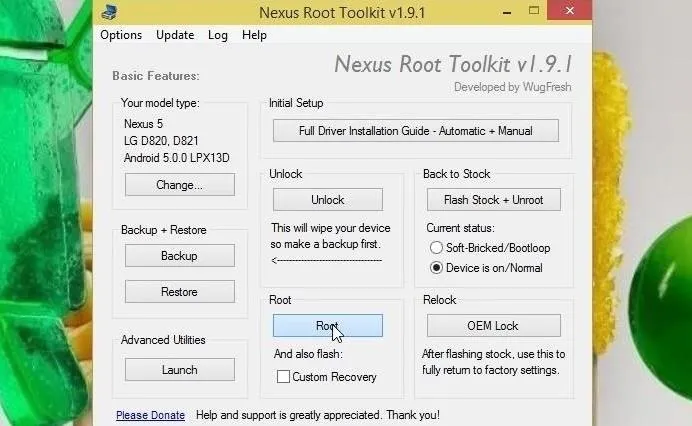The image size is (692, 426).
Task: Click the Change... model type button
Action: [x=180, y=185]
